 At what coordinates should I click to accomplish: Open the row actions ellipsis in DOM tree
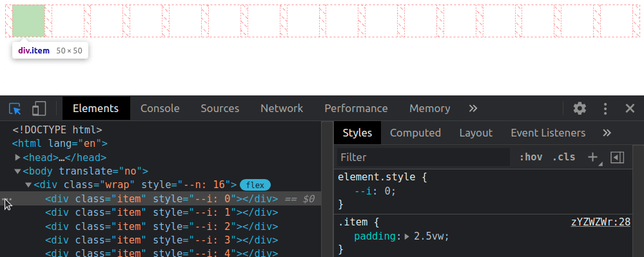point(7,199)
